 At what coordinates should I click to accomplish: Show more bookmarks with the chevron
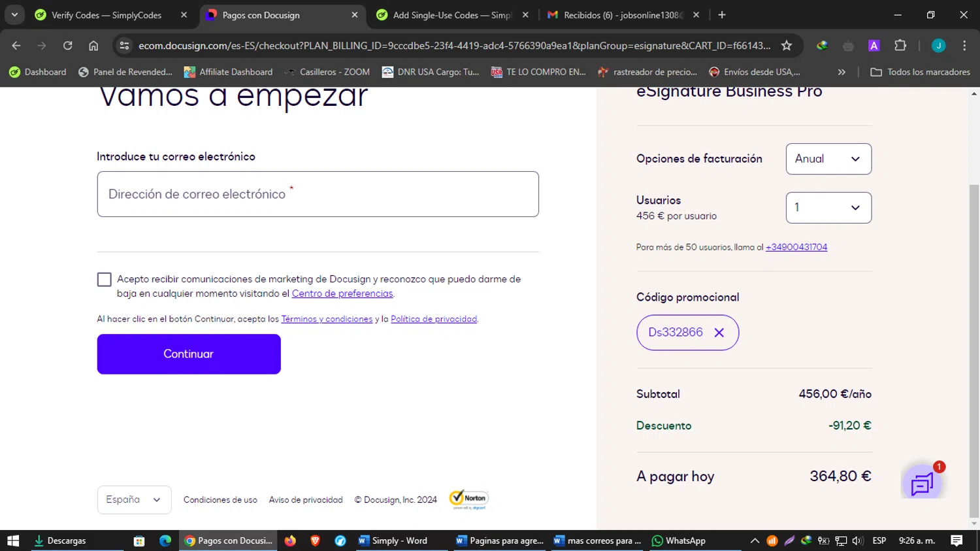tap(841, 72)
